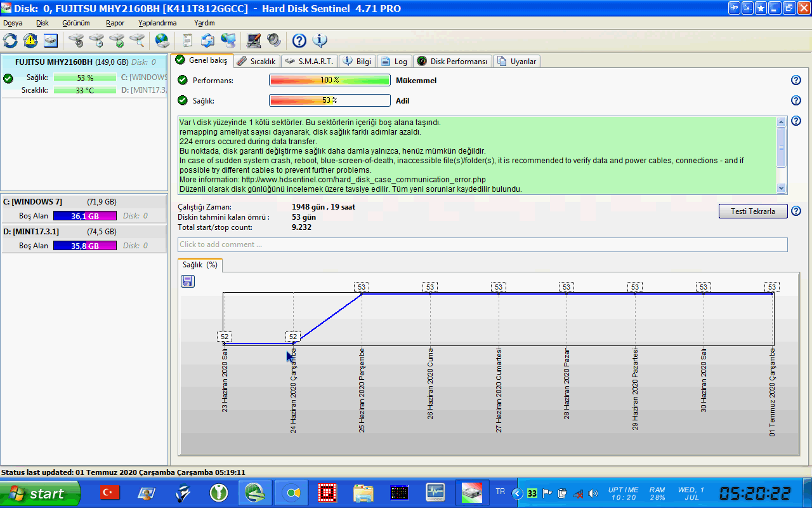Switch to the Sıcaklık tab

256,61
